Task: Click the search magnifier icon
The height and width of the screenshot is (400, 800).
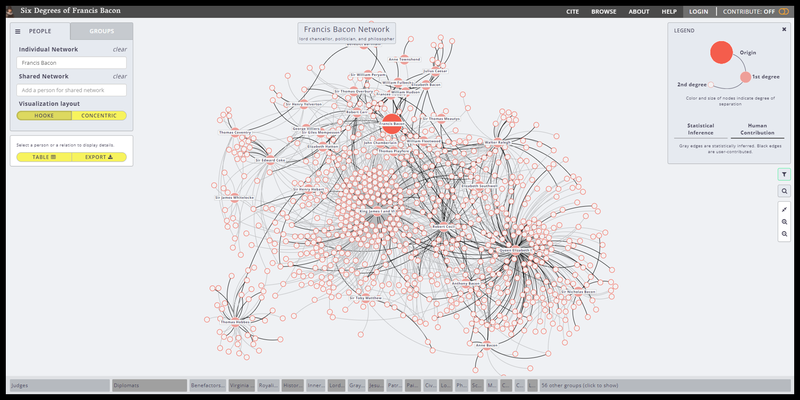Action: [x=785, y=191]
